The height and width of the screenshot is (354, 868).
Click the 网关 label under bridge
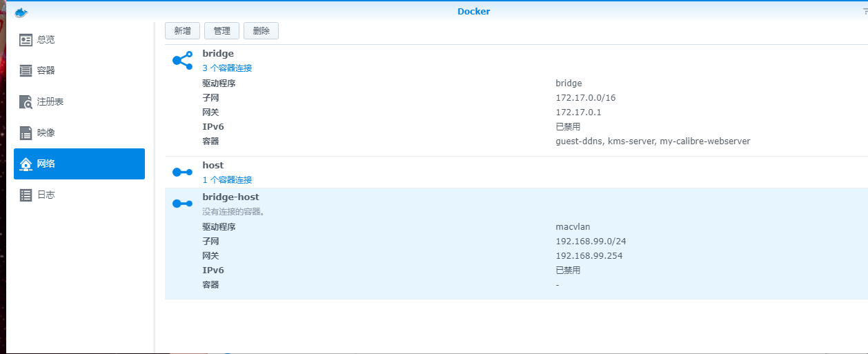pos(210,112)
